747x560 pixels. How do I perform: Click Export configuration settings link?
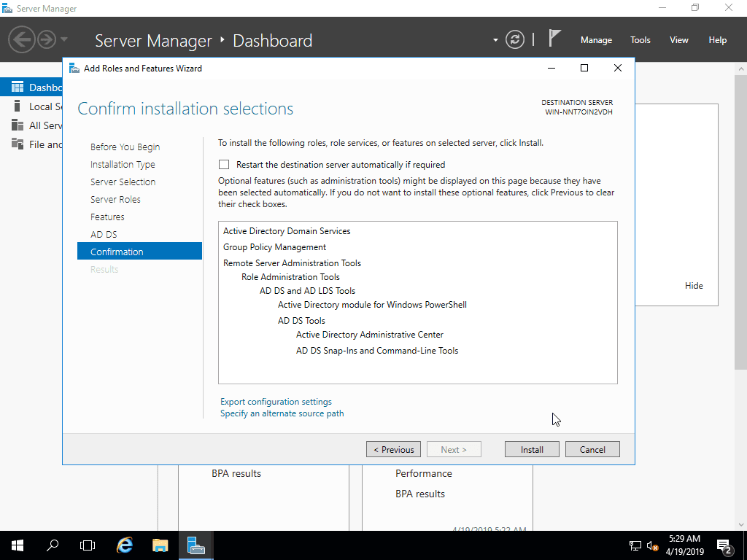(x=276, y=402)
